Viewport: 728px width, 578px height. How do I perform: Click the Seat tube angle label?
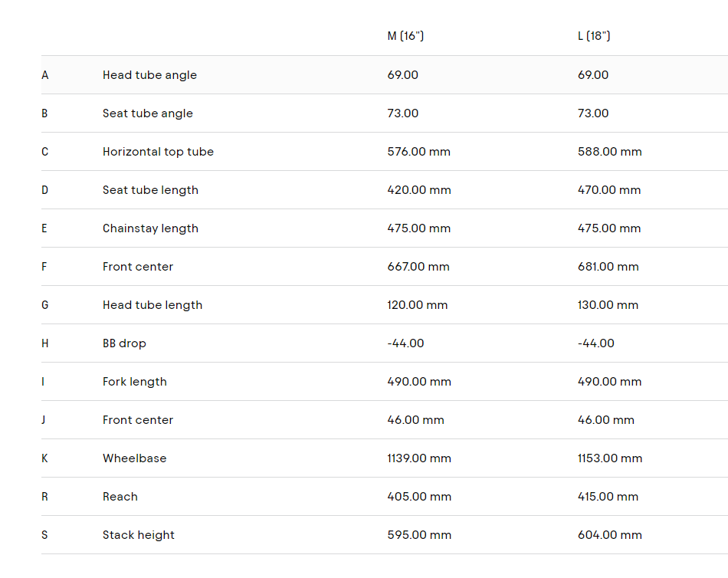(148, 113)
